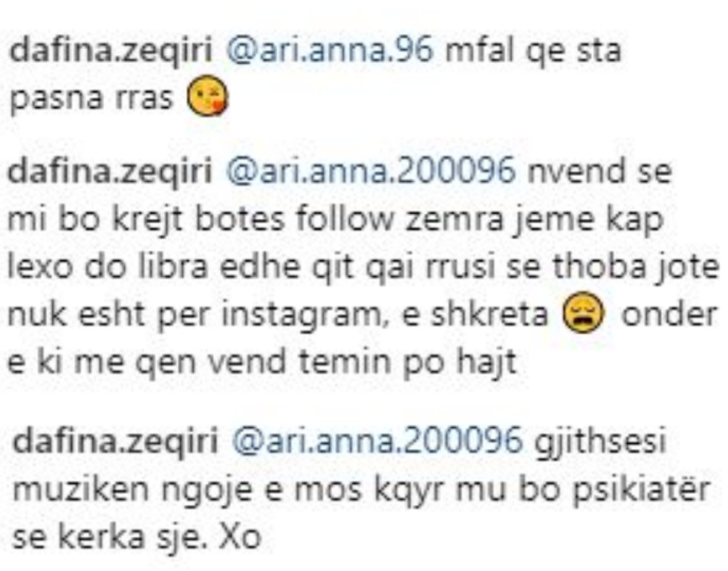
Task: Open dafina.zeqiri profile from the third comment
Action: click(x=116, y=441)
